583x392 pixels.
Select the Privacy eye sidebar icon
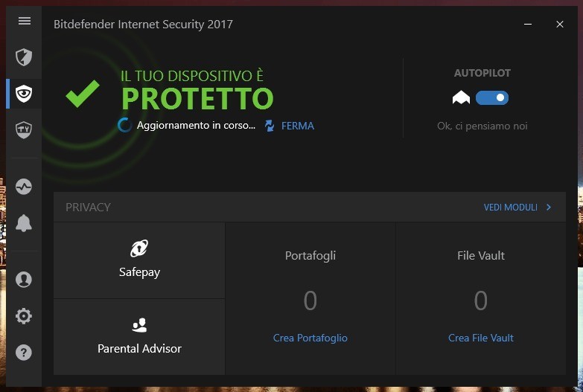24,93
